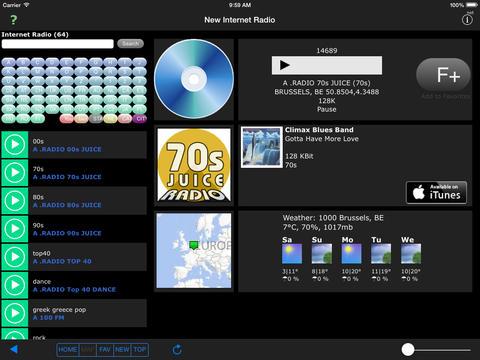
Task: Select the Su weather forecast icon
Action: tap(322, 254)
